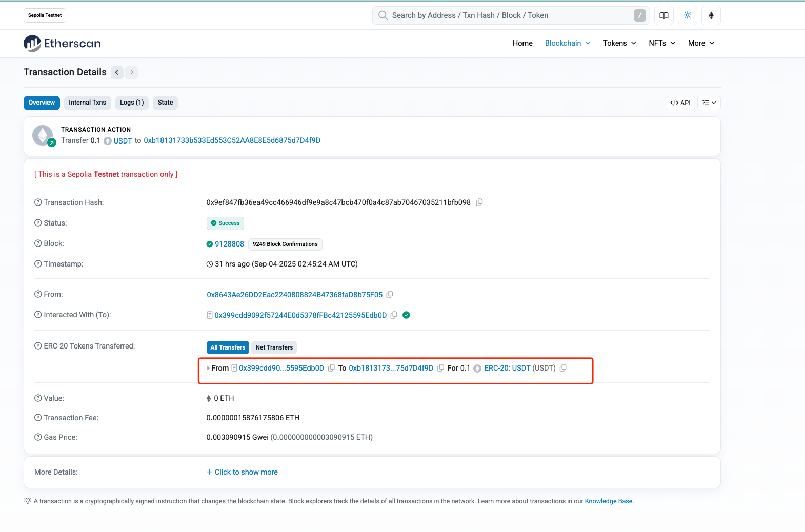The width and height of the screenshot is (805, 532).
Task: Click the help icon beside Status
Action: click(x=38, y=223)
